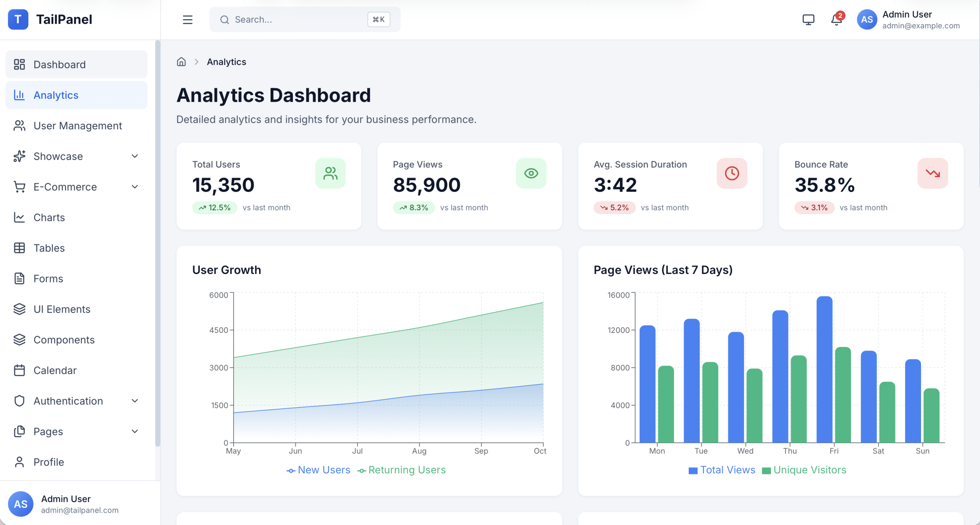980x525 pixels.
Task: Click the Analytics breadcrumb link
Action: [x=226, y=62]
